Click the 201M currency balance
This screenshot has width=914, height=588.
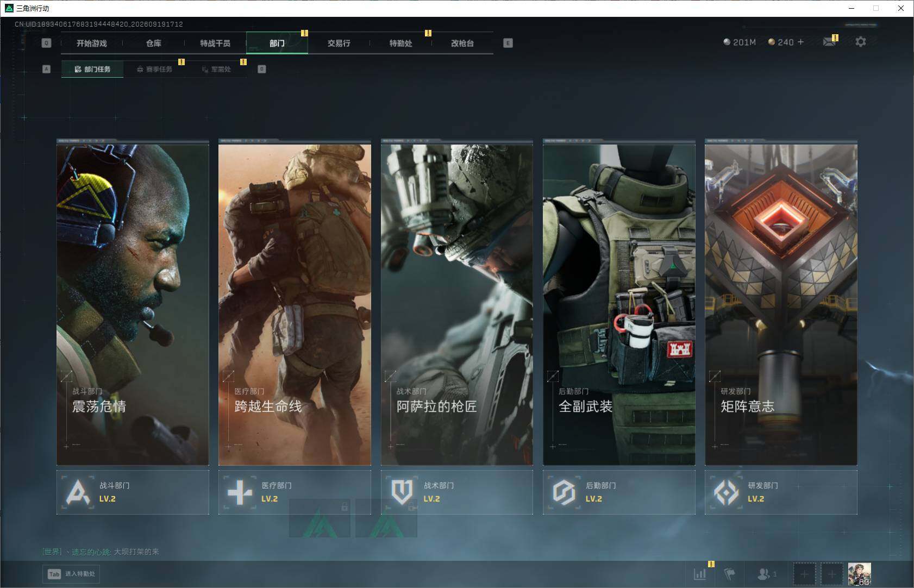coord(740,42)
